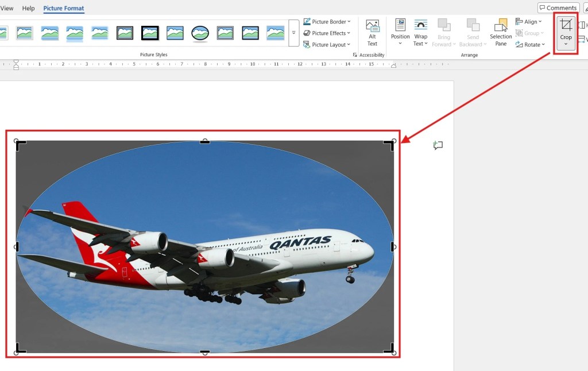Open the Align dropdown
This screenshot has height=371, width=588.
pyautogui.click(x=528, y=21)
